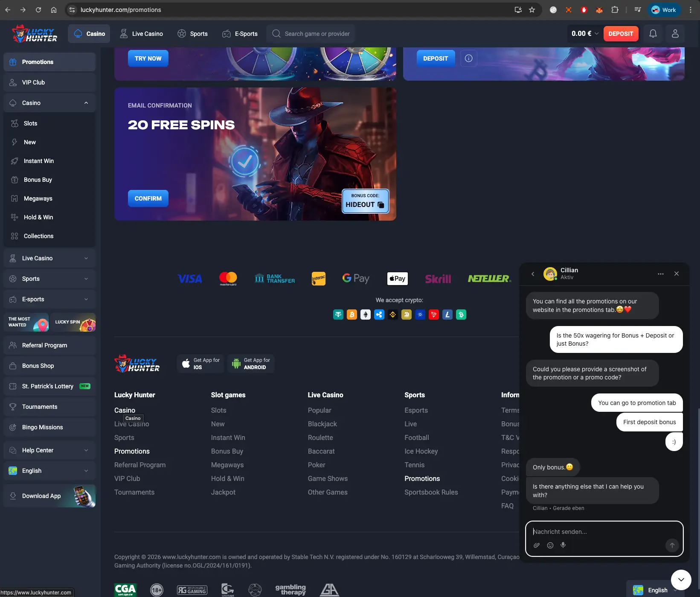
Task: Select the Live Casino top navigation tab
Action: (x=141, y=34)
